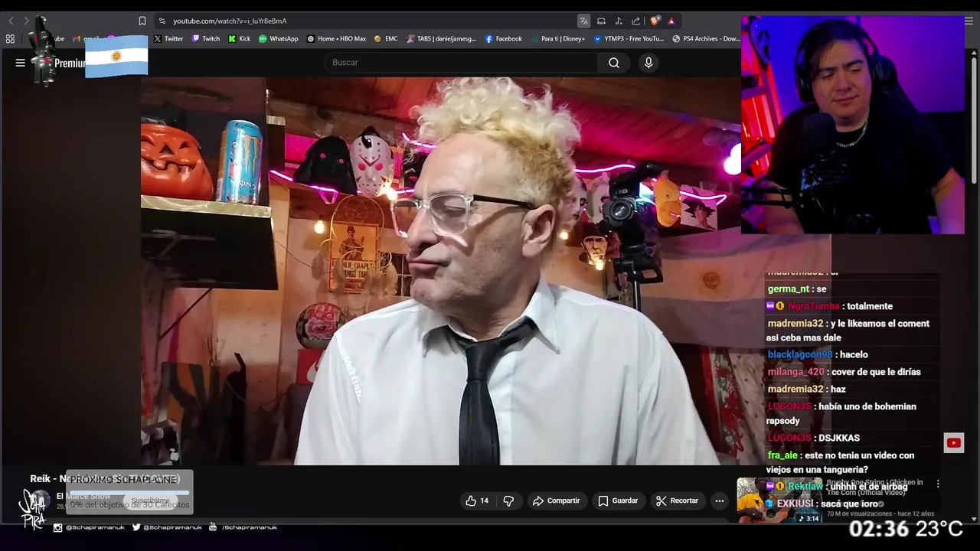The image size is (980, 551).
Task: Open site settings icon beside the URL
Action: tap(162, 21)
